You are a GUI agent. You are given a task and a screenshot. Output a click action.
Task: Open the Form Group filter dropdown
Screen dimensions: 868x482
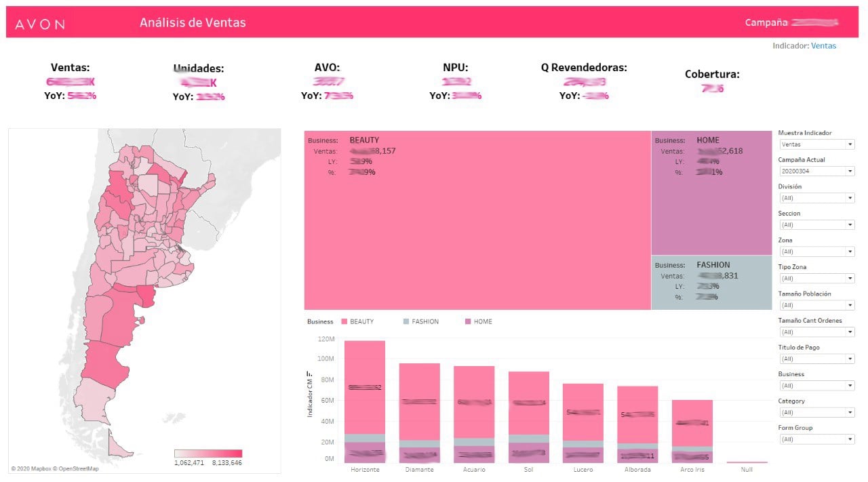pos(816,439)
